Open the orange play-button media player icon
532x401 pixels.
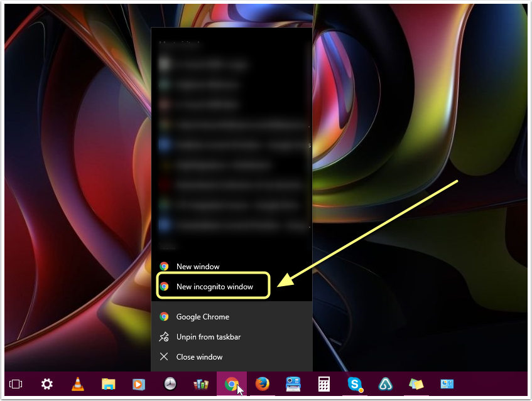139,384
